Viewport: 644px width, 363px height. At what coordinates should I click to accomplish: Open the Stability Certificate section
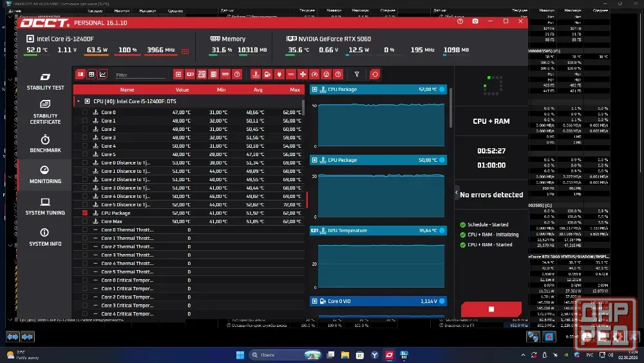click(45, 112)
